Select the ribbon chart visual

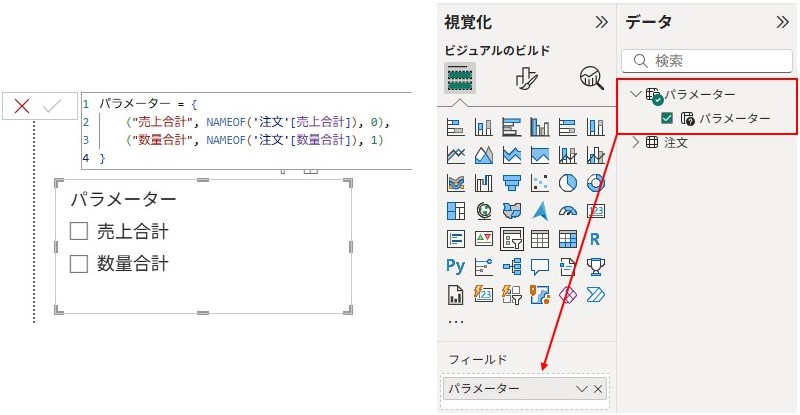coord(456,183)
